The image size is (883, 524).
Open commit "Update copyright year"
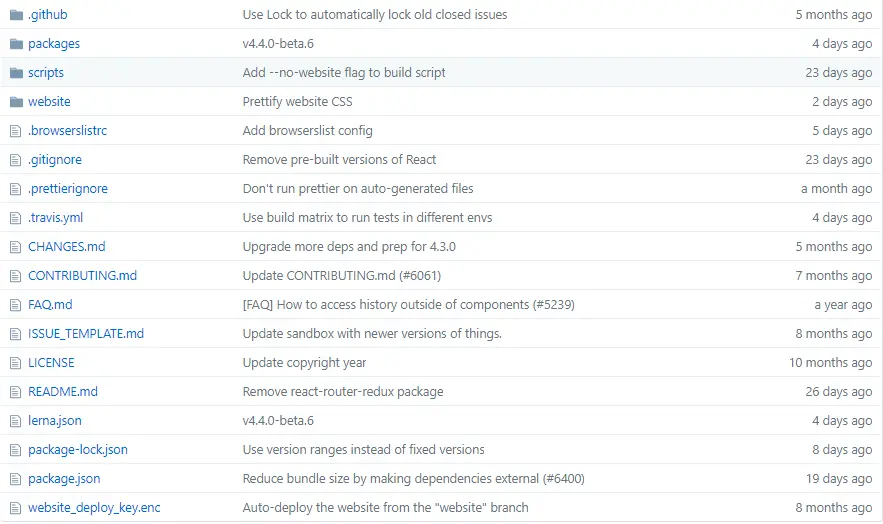click(304, 363)
